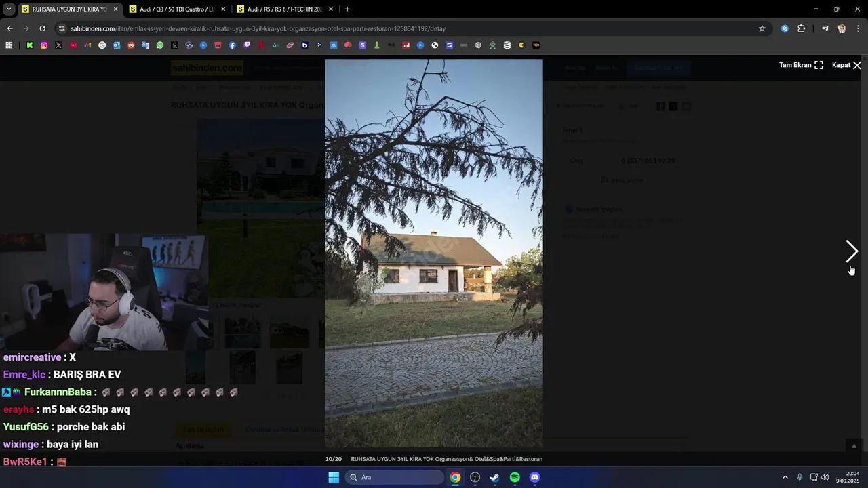868x488 pixels.
Task: Open the Outlook bookmark
Action: pos(117,45)
